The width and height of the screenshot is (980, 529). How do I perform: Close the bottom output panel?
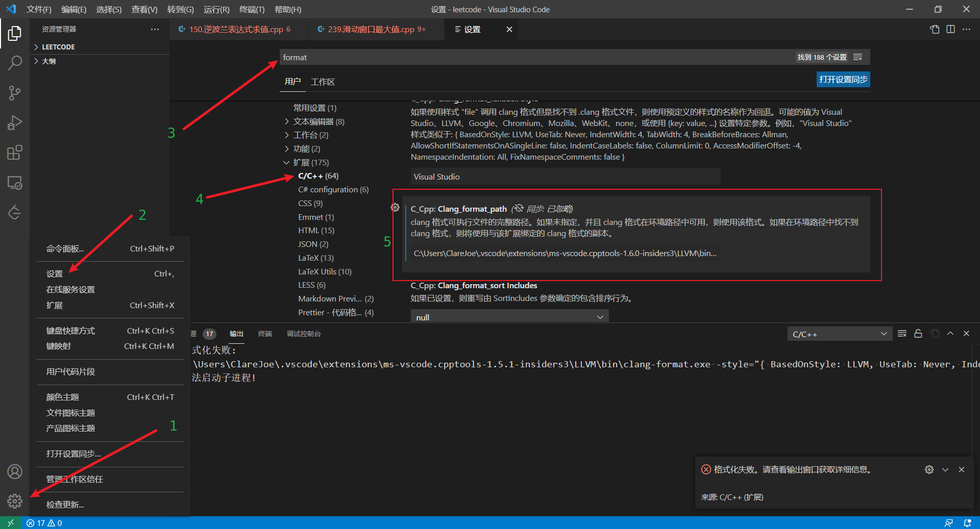click(x=966, y=334)
